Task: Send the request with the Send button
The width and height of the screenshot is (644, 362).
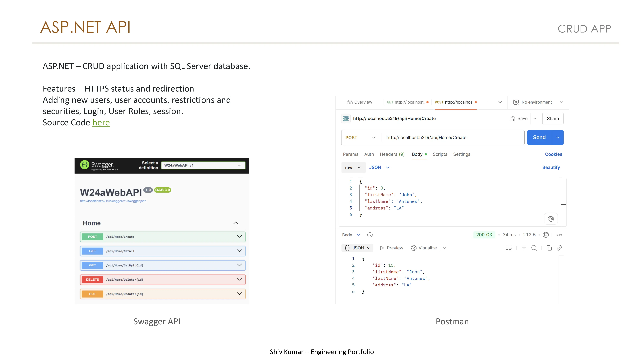Action: [x=539, y=137]
